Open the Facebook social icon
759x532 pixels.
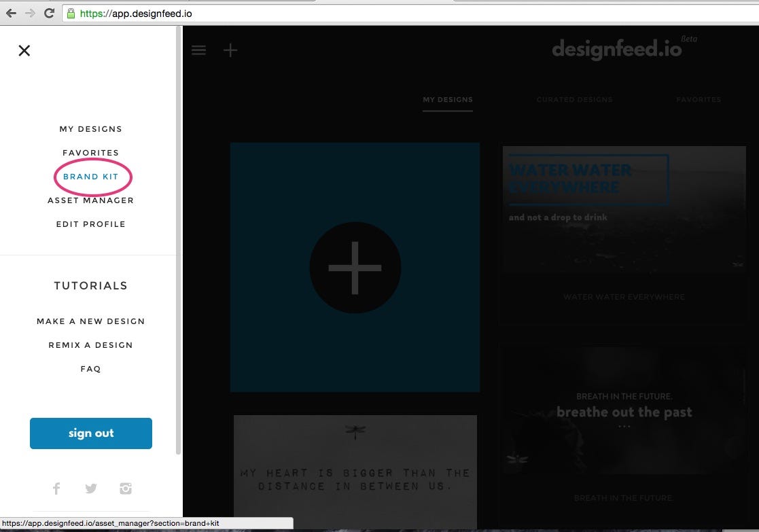point(56,489)
